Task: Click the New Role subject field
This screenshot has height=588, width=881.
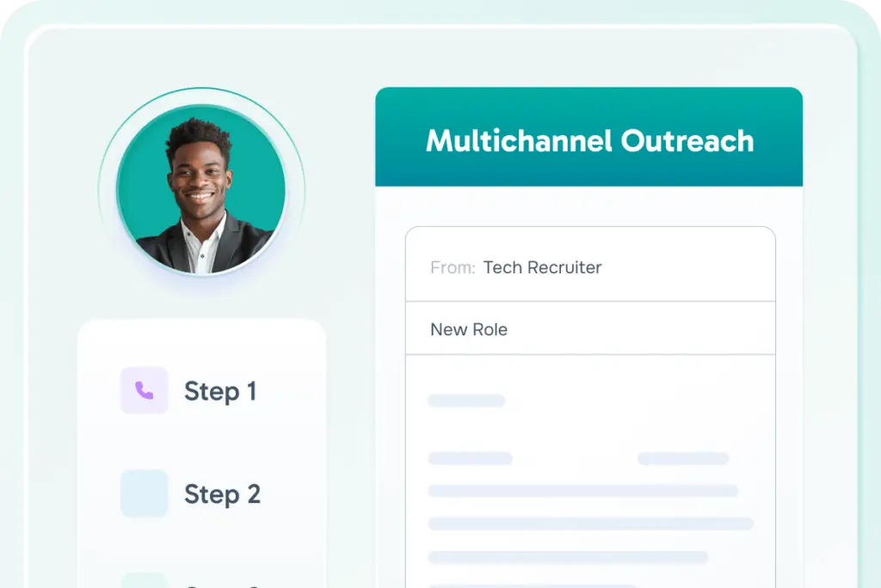Action: pos(590,328)
